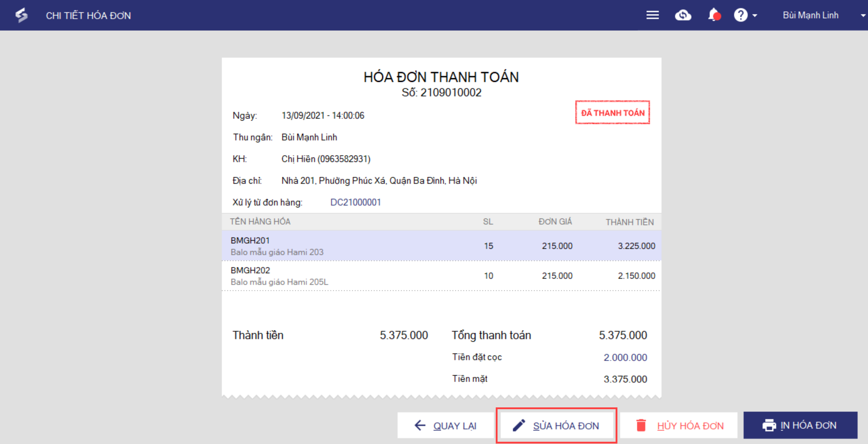868x444 pixels.
Task: Select the BMGH202 product row
Action: [441, 276]
